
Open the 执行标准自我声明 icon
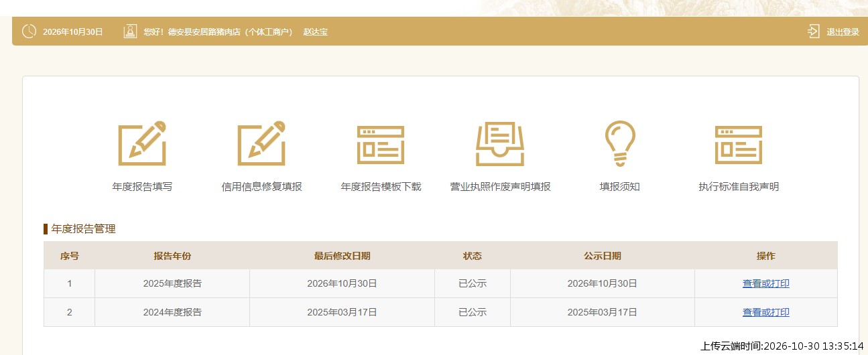(x=739, y=145)
